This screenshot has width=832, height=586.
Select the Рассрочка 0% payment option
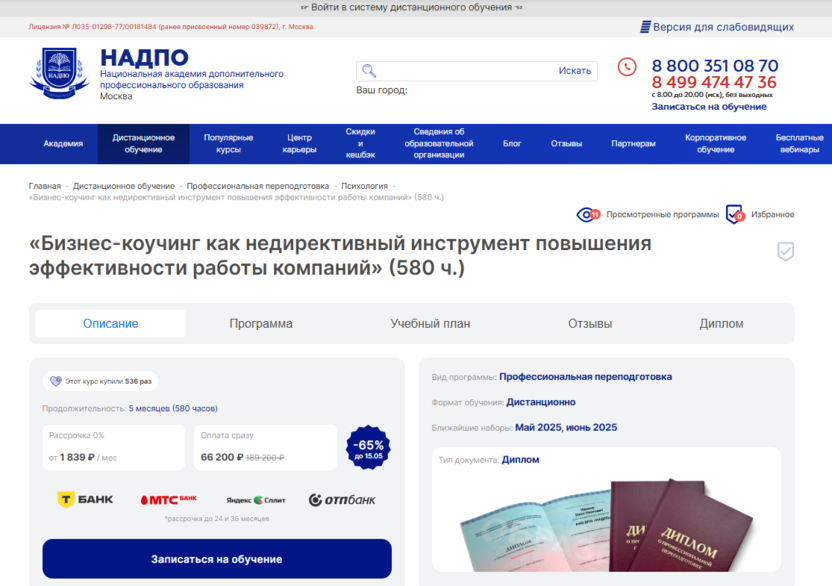(114, 447)
